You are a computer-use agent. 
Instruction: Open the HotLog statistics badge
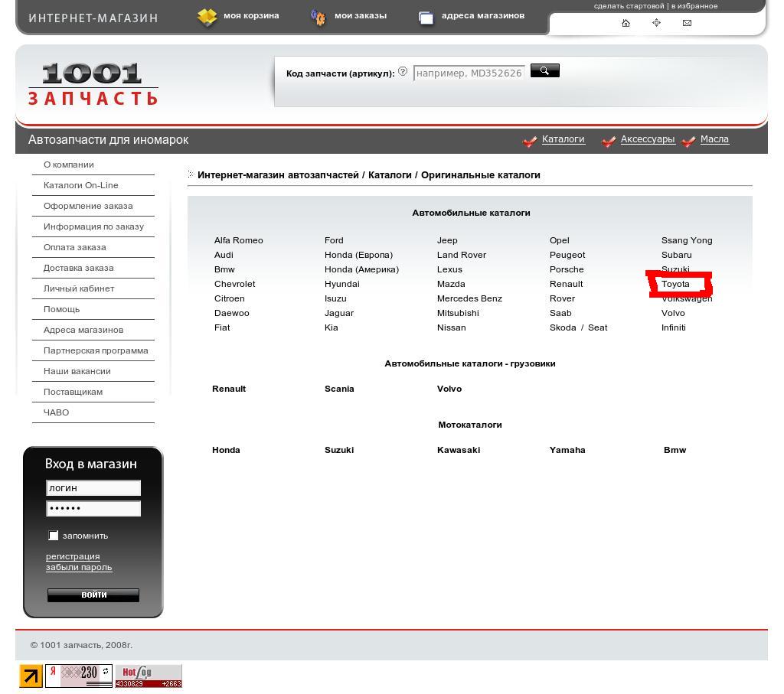149,676
